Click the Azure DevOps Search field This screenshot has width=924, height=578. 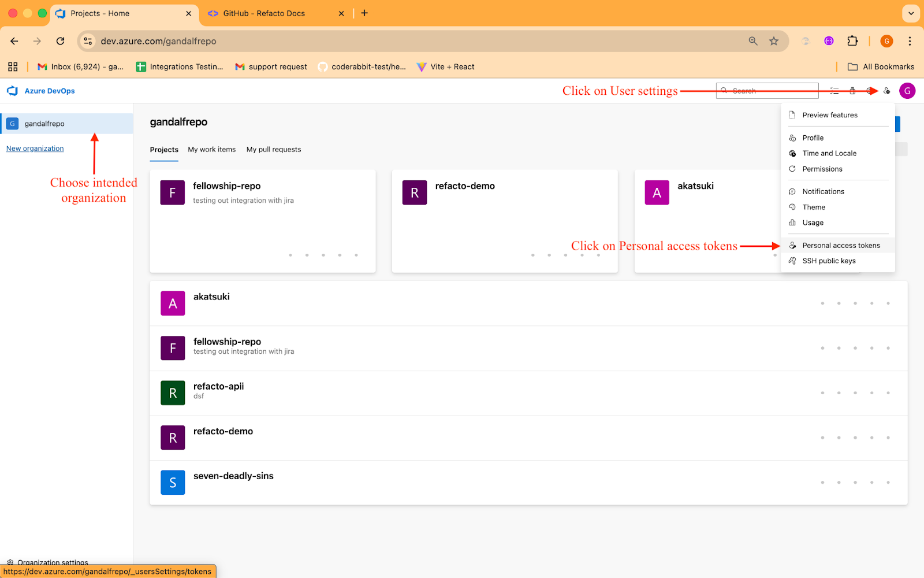(767, 91)
